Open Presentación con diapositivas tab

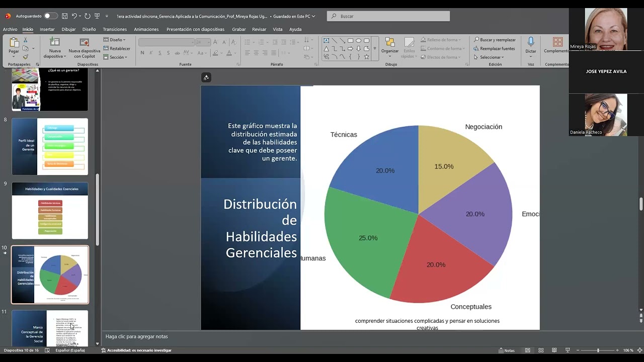click(195, 29)
